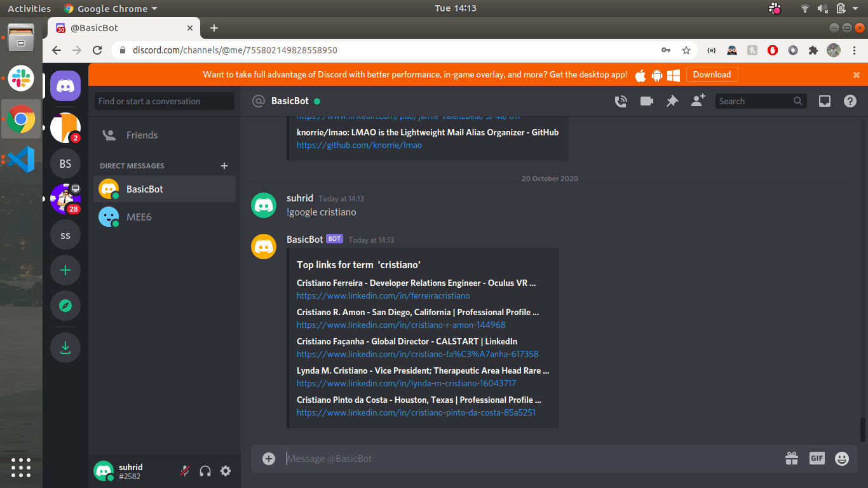Open Google Chrome app menu

[111, 8]
